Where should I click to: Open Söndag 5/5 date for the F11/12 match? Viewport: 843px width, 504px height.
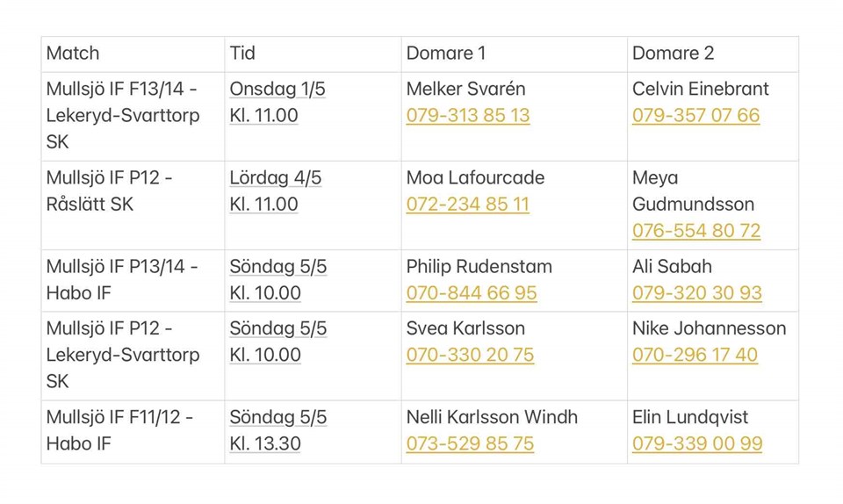[277, 418]
